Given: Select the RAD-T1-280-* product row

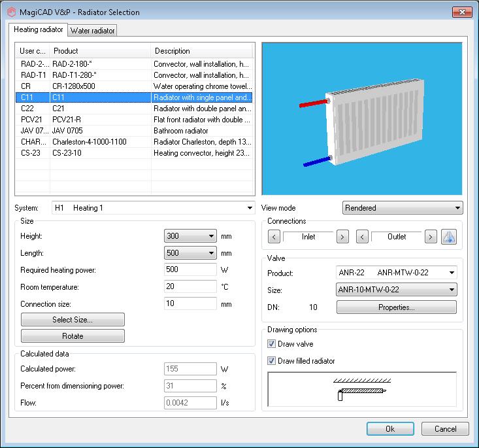Looking at the screenshot, I should (134, 75).
